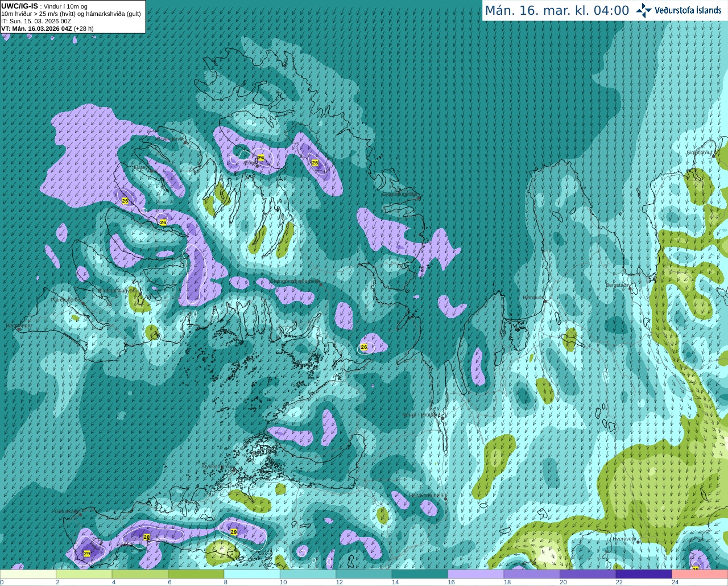This screenshot has height=586, width=728.
Task: Click the legend tick label 20
Action: (x=563, y=582)
